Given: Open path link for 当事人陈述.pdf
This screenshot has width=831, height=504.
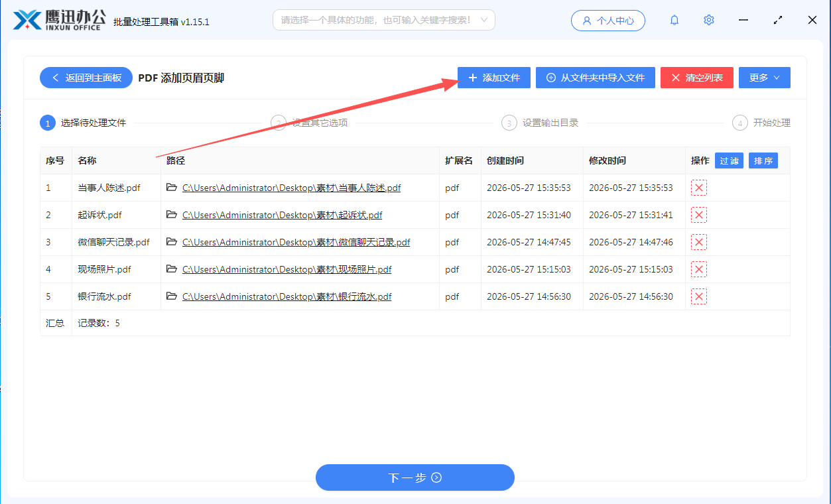Looking at the screenshot, I should tap(292, 188).
